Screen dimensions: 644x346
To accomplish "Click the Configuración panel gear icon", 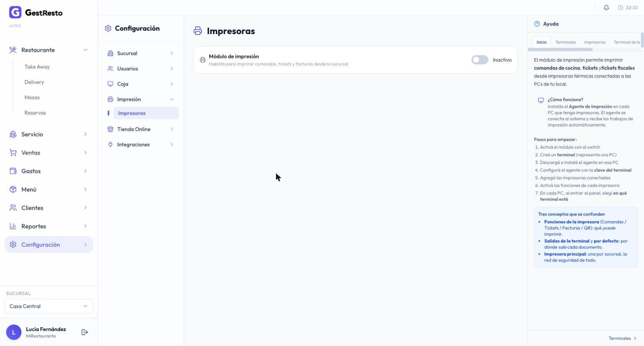I will tap(108, 29).
